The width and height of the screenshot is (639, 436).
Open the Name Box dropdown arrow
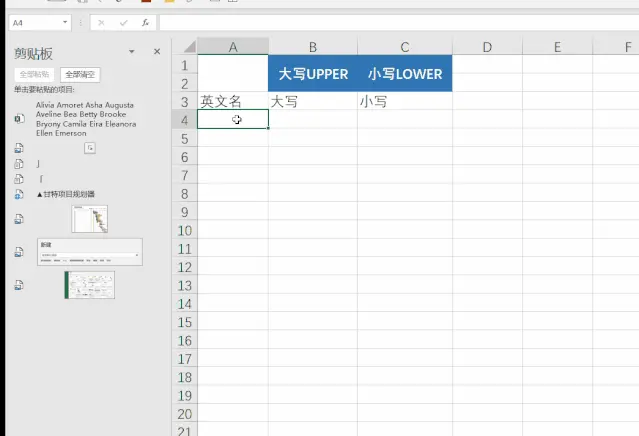tap(65, 22)
